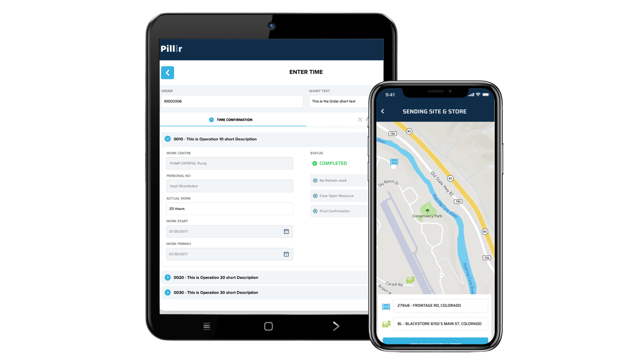This screenshot has width=644, height=362.
Task: Click the calendar icon for Work Start
Action: coord(286,232)
